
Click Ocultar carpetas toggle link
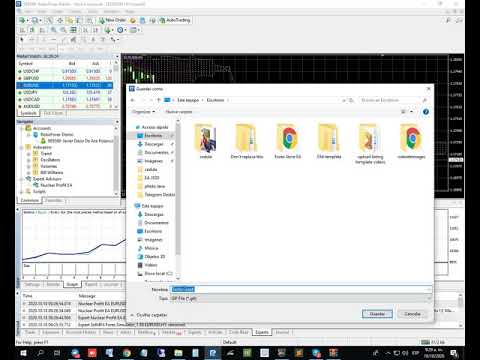coord(149,315)
